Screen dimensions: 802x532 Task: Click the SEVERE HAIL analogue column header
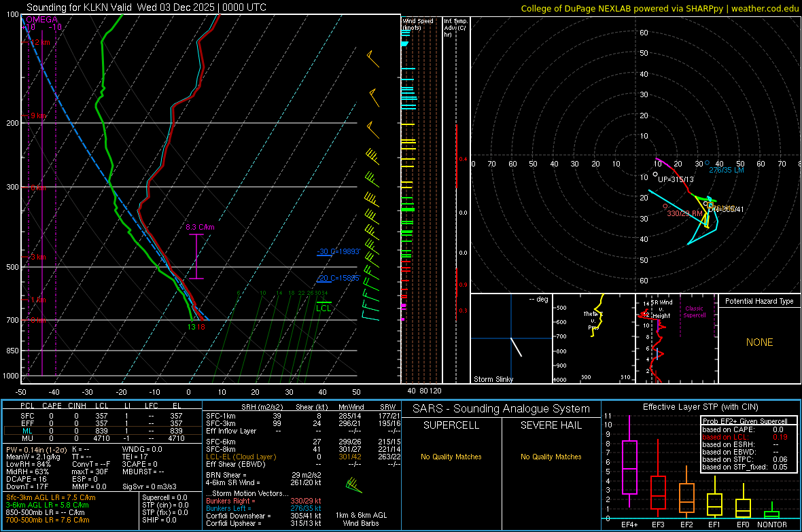pyautogui.click(x=551, y=425)
